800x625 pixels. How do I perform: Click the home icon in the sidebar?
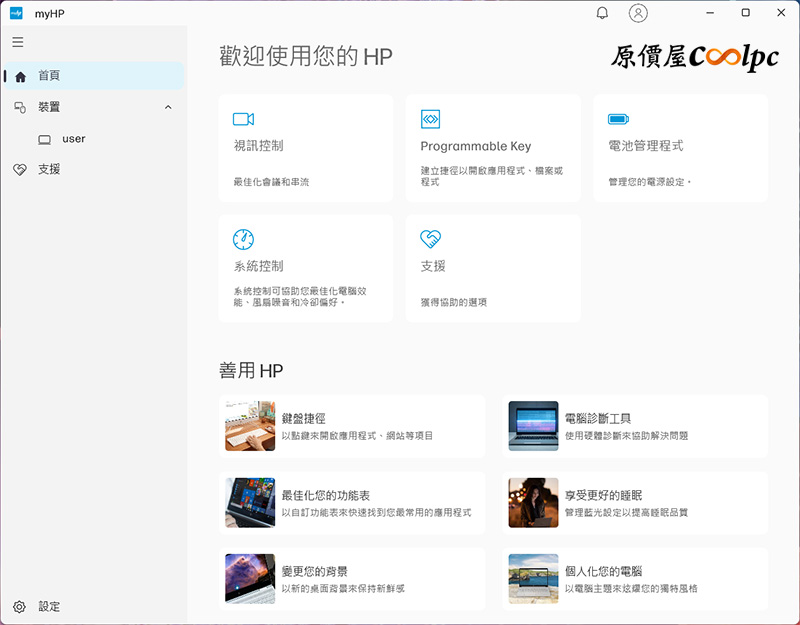[20, 77]
